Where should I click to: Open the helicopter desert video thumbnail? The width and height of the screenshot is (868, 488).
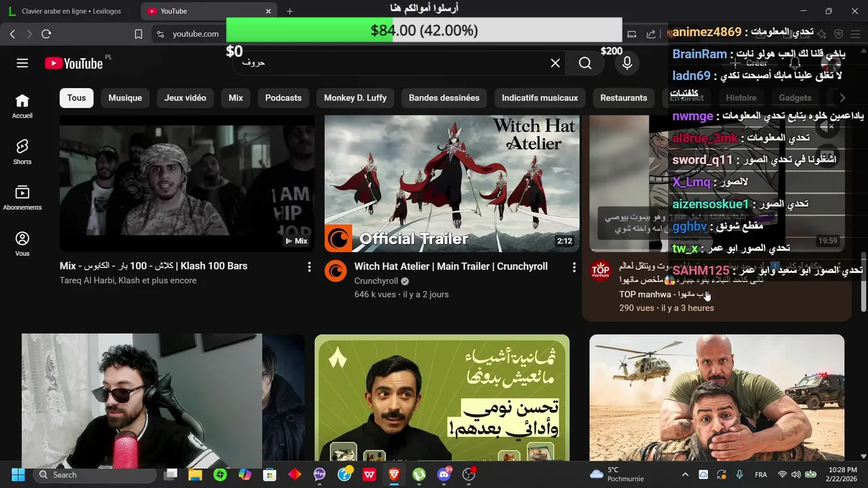click(717, 397)
